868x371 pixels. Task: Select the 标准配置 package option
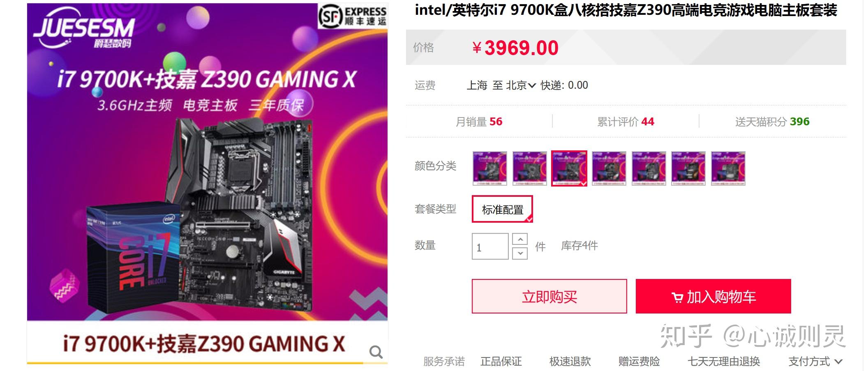pos(502,209)
